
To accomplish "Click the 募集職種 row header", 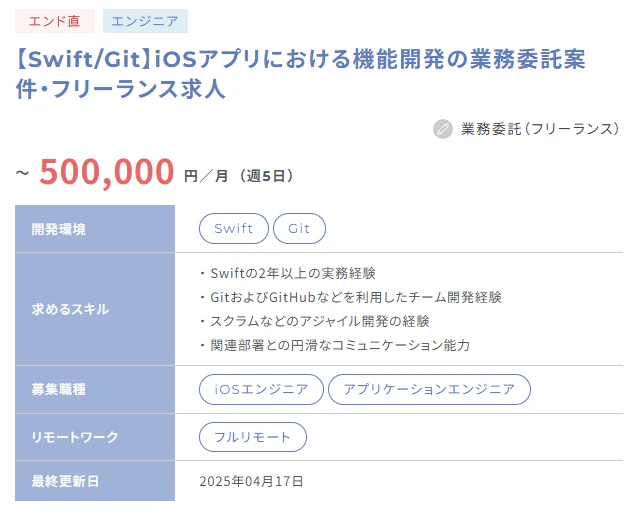I will [x=59, y=389].
